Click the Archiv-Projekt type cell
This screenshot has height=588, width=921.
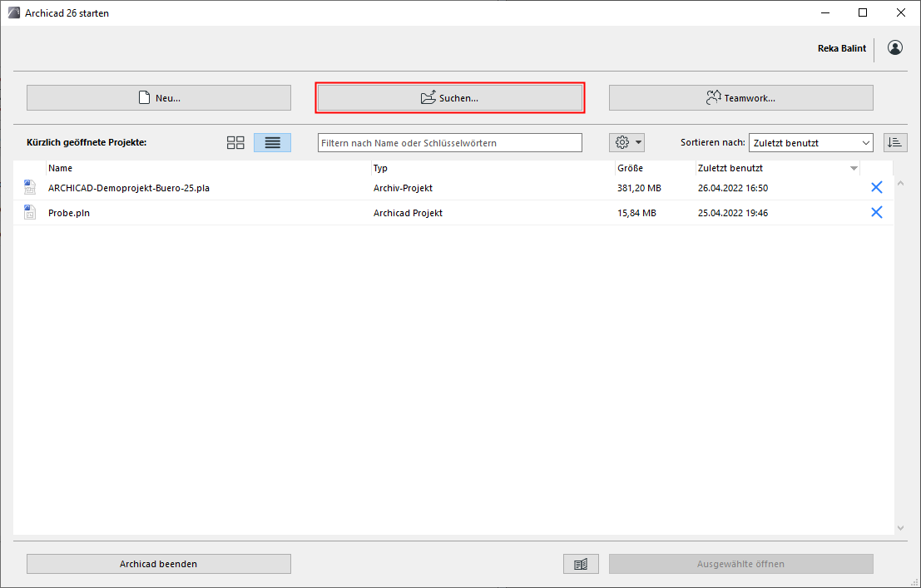(x=403, y=188)
